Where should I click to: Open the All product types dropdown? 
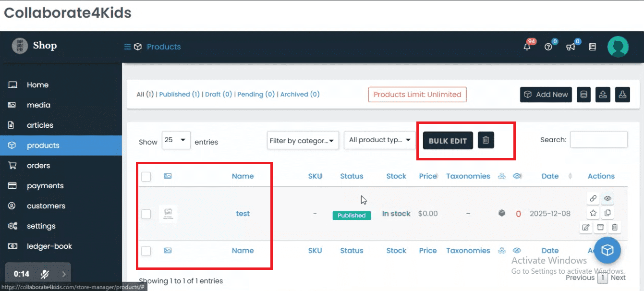(379, 140)
